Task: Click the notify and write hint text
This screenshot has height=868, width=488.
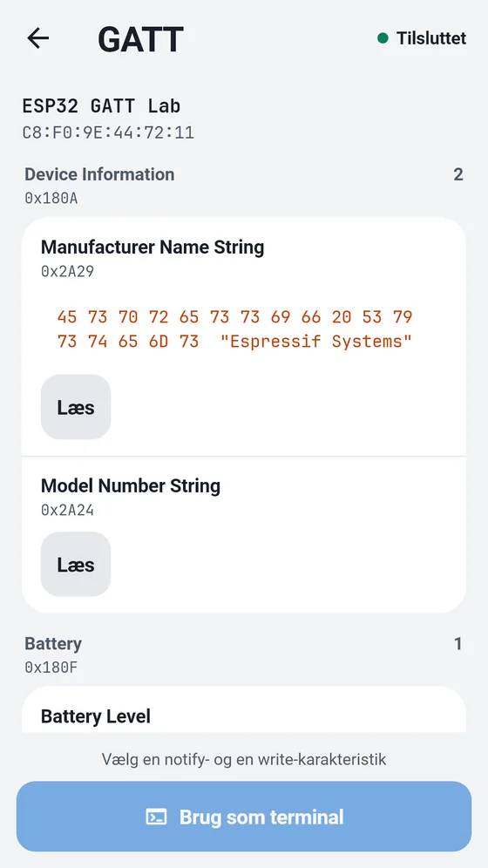Action: pos(244,759)
